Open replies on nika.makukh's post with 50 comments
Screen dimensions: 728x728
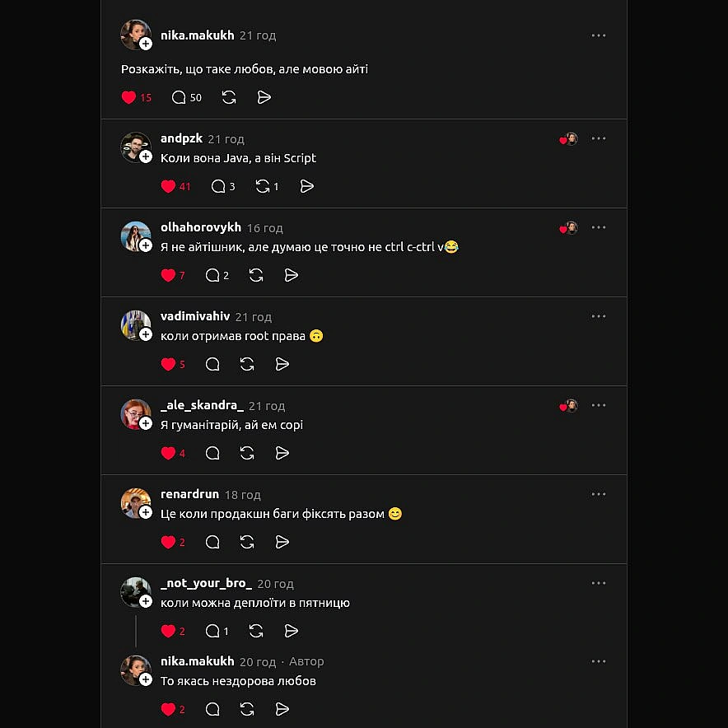click(x=180, y=97)
